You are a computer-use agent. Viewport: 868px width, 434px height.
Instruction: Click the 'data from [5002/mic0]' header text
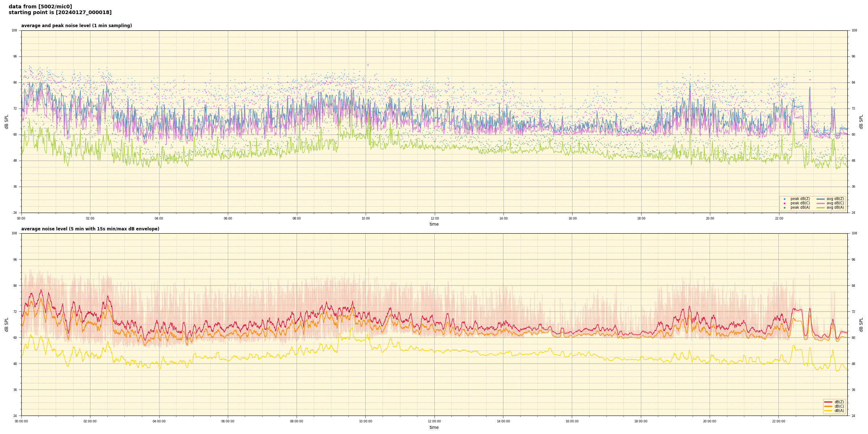tap(40, 7)
